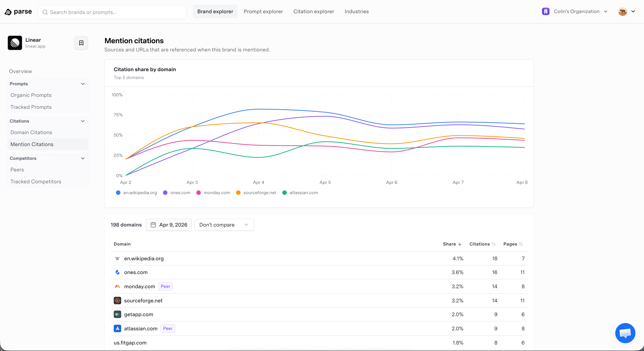Click the purple organization icon
The image size is (644, 351).
tap(546, 12)
